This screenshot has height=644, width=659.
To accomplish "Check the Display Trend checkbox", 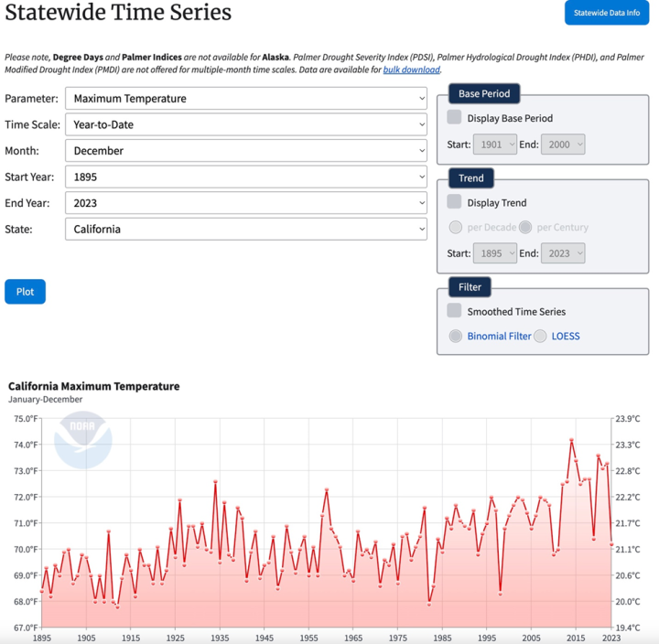I will (454, 202).
